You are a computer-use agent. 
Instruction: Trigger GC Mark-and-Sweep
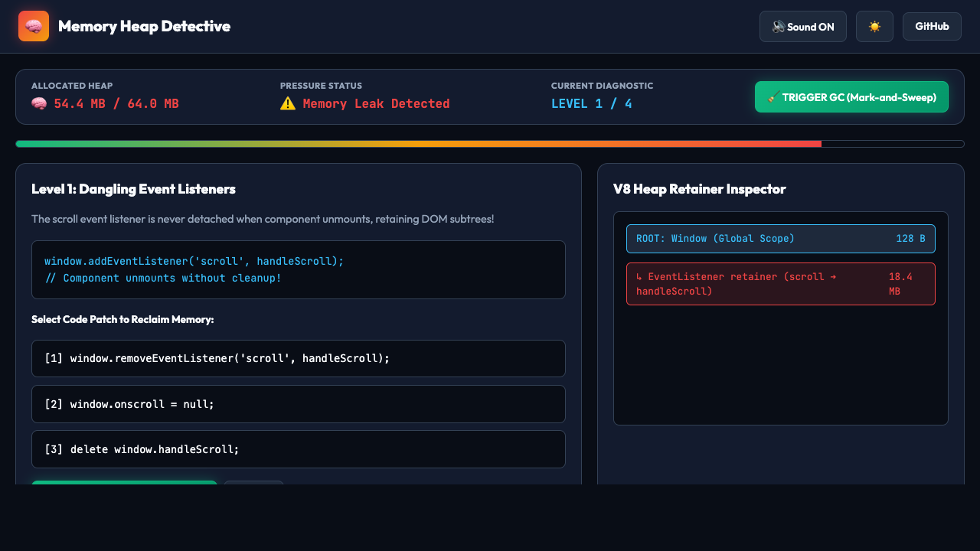coord(851,97)
